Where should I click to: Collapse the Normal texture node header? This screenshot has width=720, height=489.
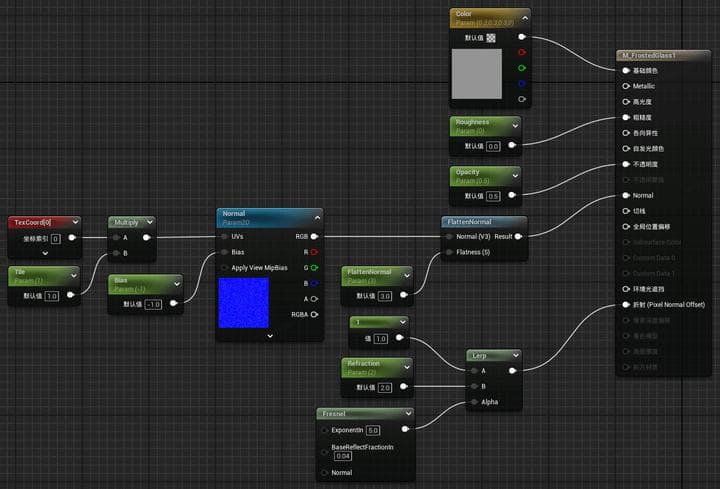tap(317, 218)
